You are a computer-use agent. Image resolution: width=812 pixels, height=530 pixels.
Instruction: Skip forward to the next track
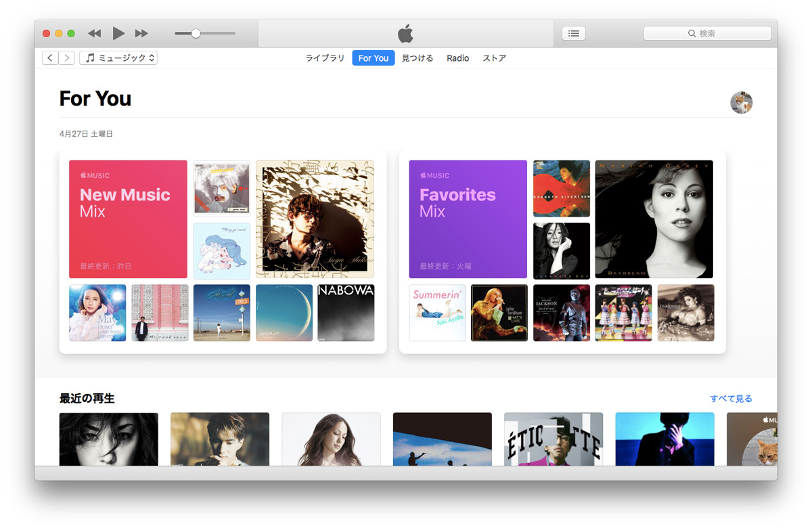(x=141, y=33)
